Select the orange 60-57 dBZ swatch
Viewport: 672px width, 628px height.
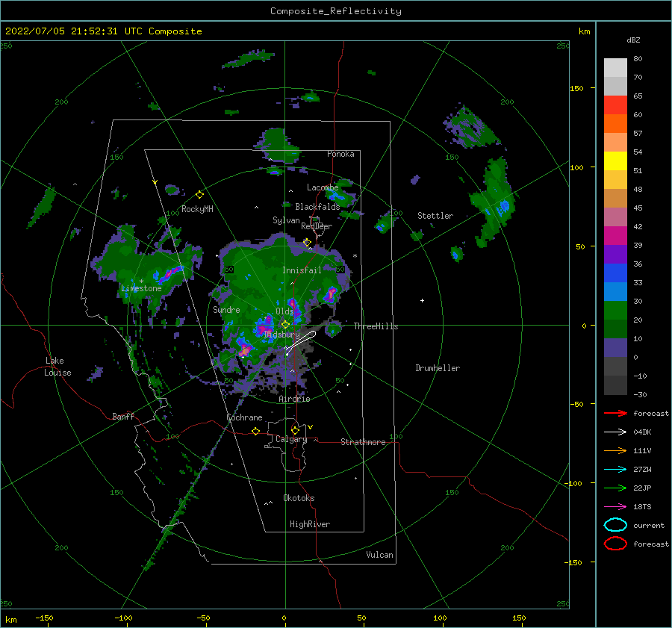pos(615,124)
